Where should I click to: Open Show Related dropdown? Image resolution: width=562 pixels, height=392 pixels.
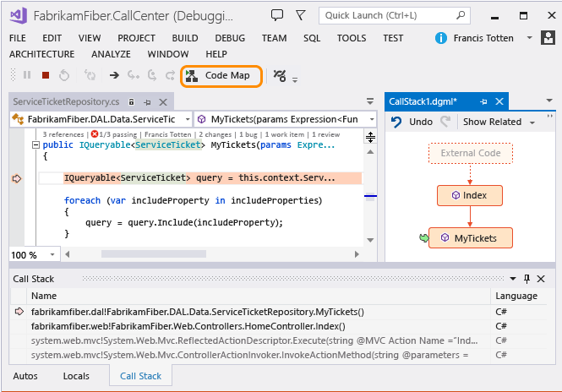tap(499, 122)
